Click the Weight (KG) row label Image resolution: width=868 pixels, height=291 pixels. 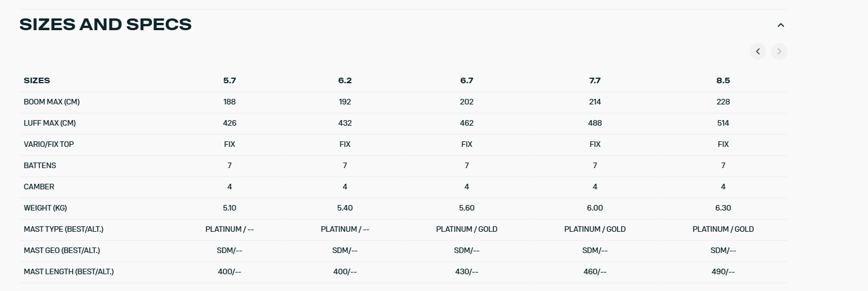(x=45, y=208)
